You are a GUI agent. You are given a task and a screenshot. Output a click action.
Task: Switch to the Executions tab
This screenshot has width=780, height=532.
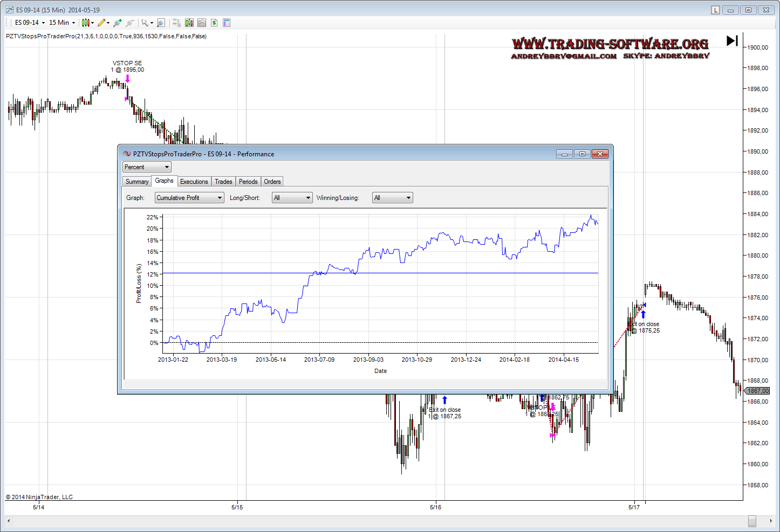tap(194, 182)
